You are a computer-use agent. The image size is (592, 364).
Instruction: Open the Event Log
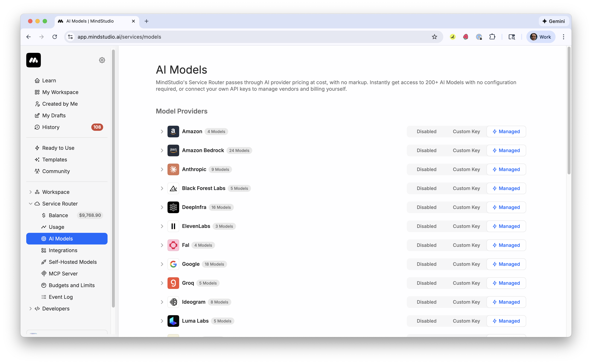coord(61,297)
